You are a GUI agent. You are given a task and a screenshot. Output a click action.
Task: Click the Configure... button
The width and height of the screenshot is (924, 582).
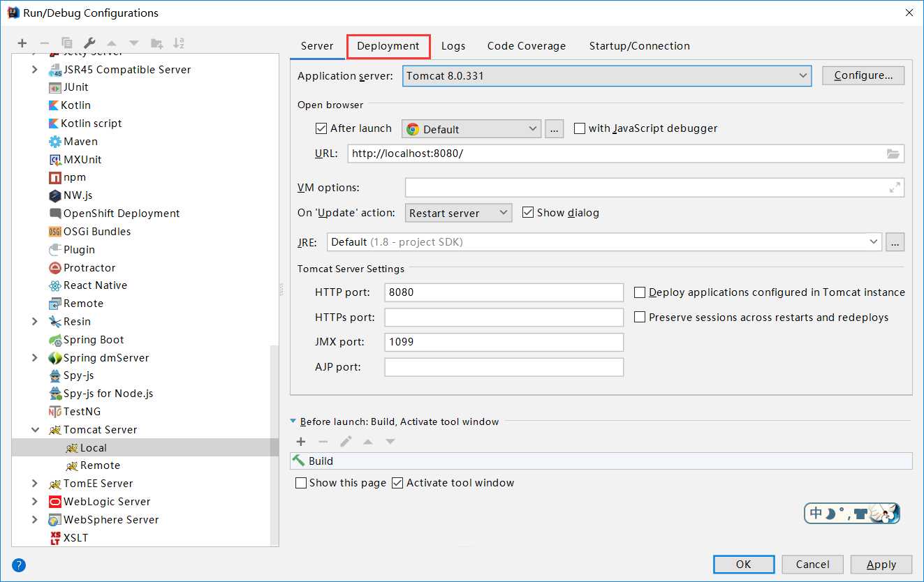[x=863, y=75]
